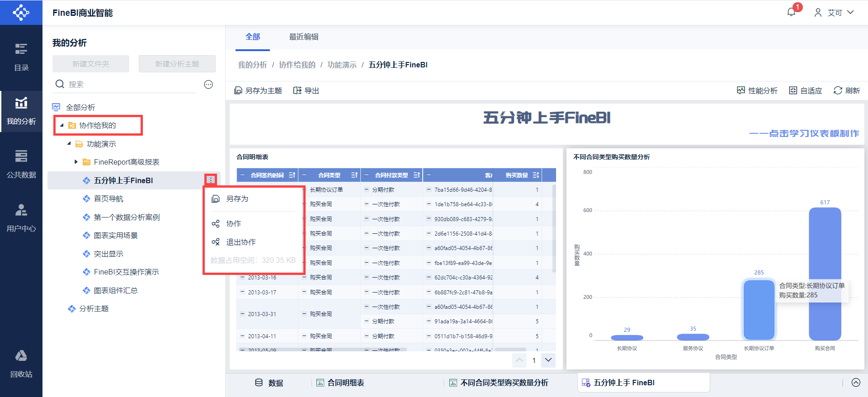Screen dimensions: 868x397
Task: Open 用户中心 in the sidebar
Action: [x=21, y=218]
